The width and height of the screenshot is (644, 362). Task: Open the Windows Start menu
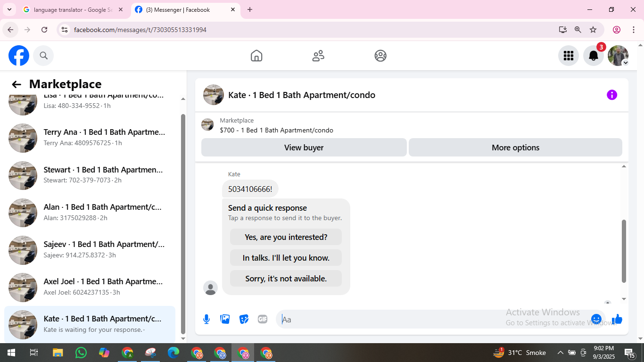[x=11, y=353]
